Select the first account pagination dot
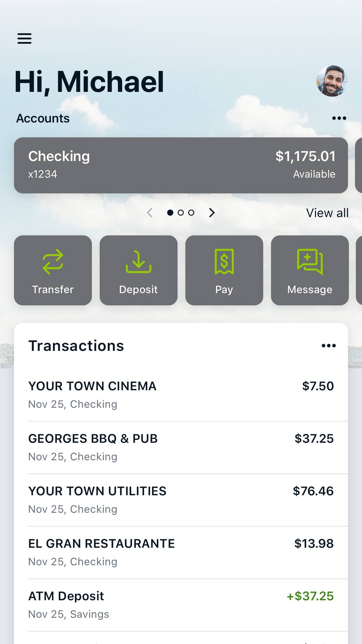Screen dimensions: 362x644 tap(170, 213)
